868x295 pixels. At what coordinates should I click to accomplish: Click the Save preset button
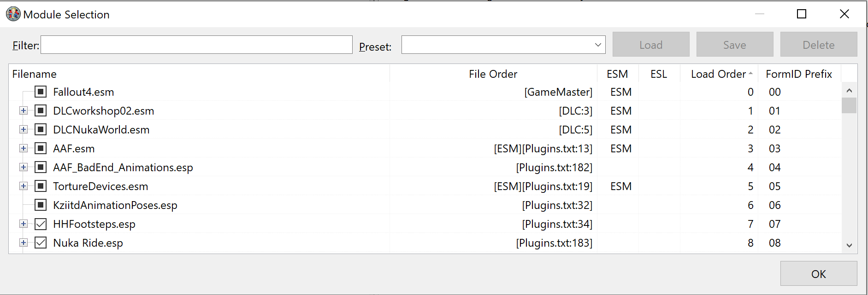pos(735,45)
